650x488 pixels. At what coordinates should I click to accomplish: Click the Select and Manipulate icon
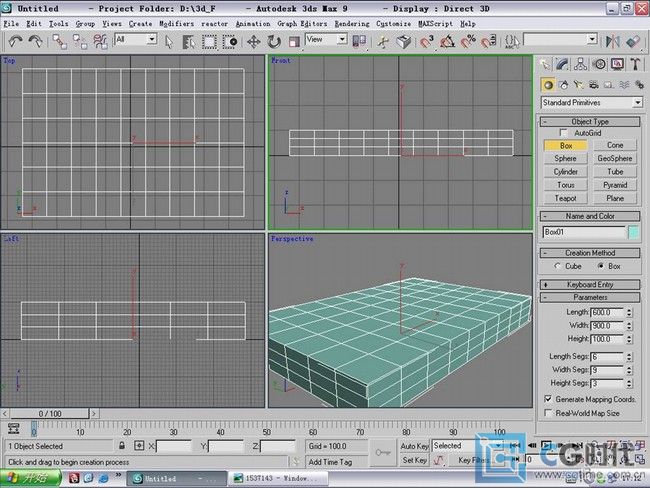point(383,42)
